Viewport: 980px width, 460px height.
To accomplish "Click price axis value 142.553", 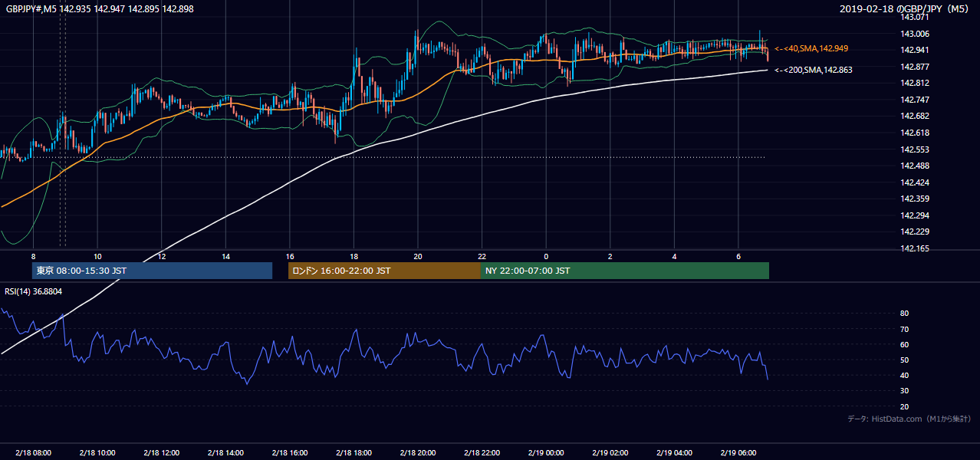I will 914,149.
